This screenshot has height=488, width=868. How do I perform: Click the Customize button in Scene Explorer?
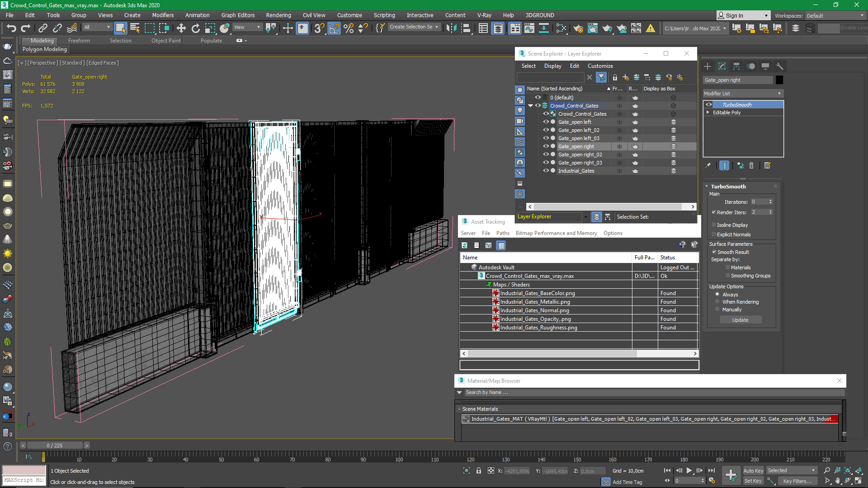point(600,66)
